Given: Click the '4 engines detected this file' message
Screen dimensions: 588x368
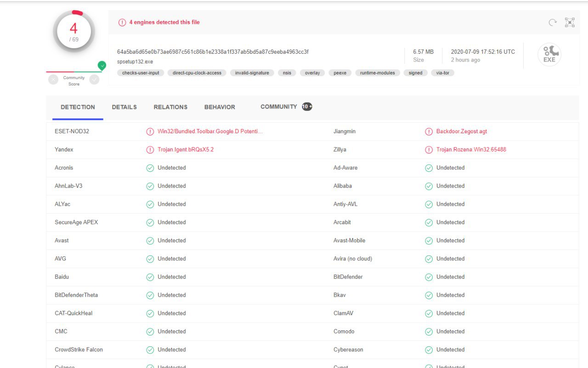Looking at the screenshot, I should [164, 22].
